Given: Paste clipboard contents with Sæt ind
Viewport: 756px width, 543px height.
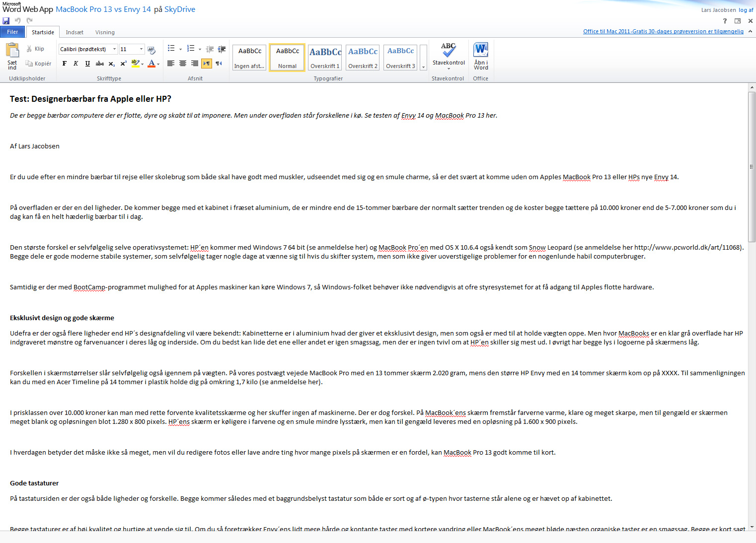Looking at the screenshot, I should (x=12, y=56).
